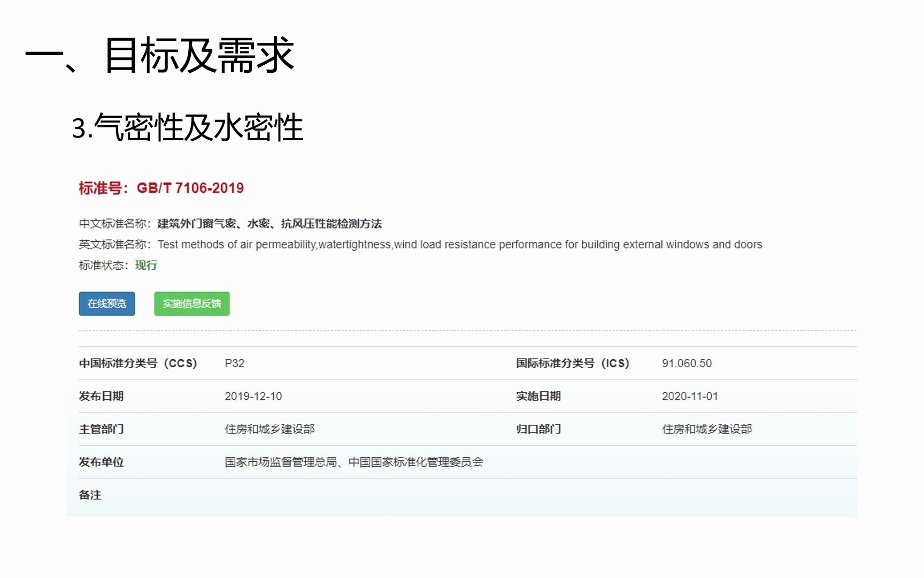Click the 发布日期 label

coord(101,397)
